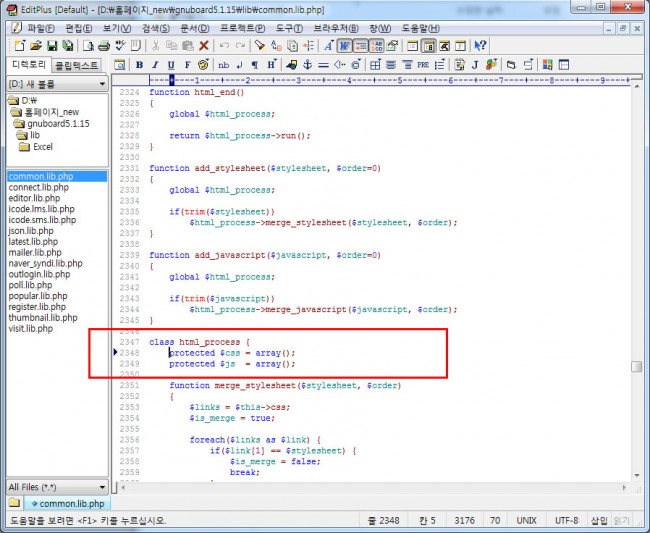Image resolution: width=650 pixels, height=533 pixels.
Task: Click the cursor help question mark icon
Action: [x=480, y=46]
